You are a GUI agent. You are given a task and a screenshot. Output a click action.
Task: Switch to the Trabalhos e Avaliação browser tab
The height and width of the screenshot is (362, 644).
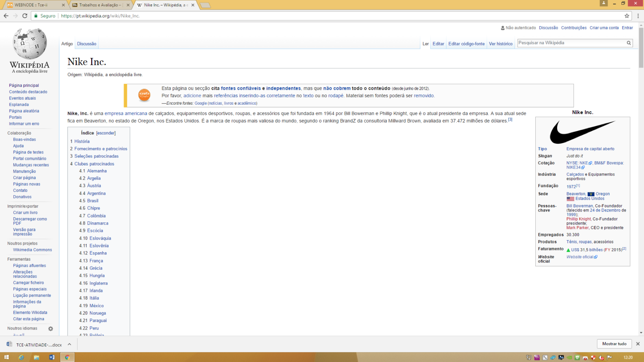(x=99, y=5)
